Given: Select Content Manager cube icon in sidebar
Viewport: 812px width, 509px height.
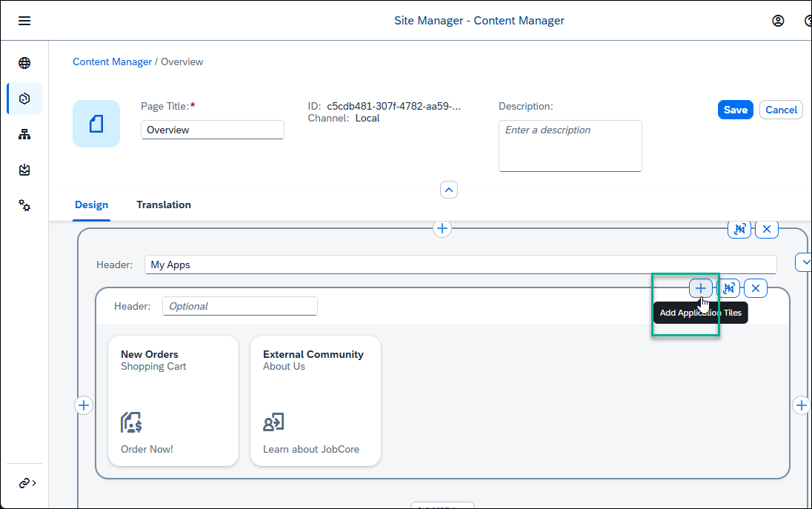Looking at the screenshot, I should point(24,99).
